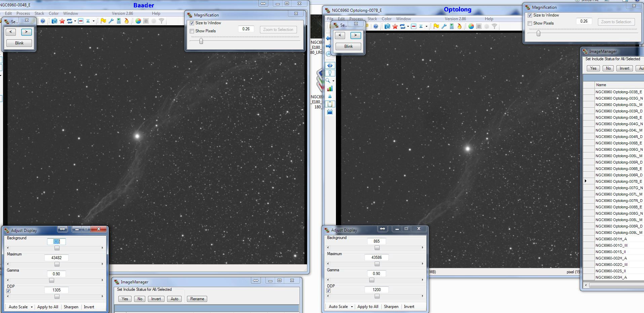Click Rename button in bottom ImageManager
644x313 pixels.
(x=197, y=299)
